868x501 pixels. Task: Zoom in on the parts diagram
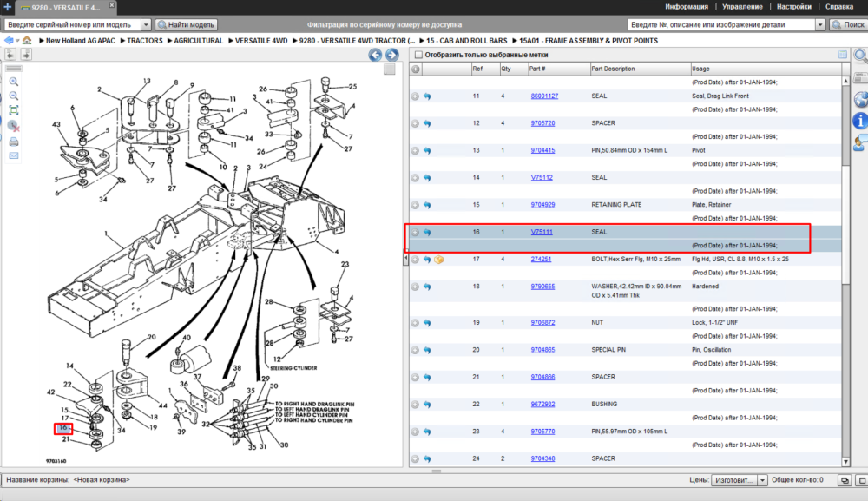(14, 82)
